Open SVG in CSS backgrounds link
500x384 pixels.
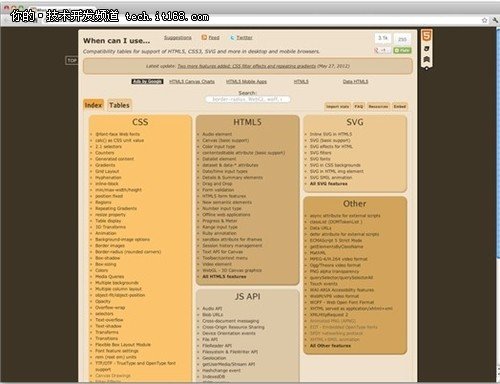pos(335,165)
